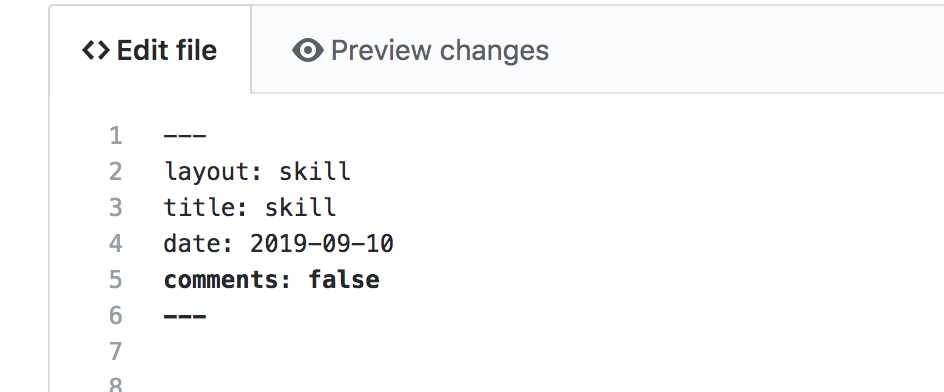Select line number 7 in the gutter
The width and height of the screenshot is (944, 392).
click(x=116, y=351)
